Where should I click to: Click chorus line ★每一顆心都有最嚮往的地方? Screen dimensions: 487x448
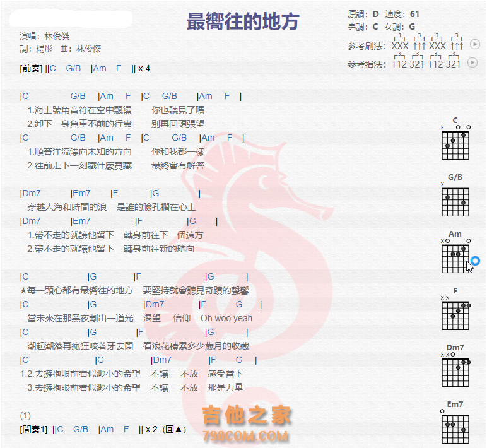click(76, 290)
